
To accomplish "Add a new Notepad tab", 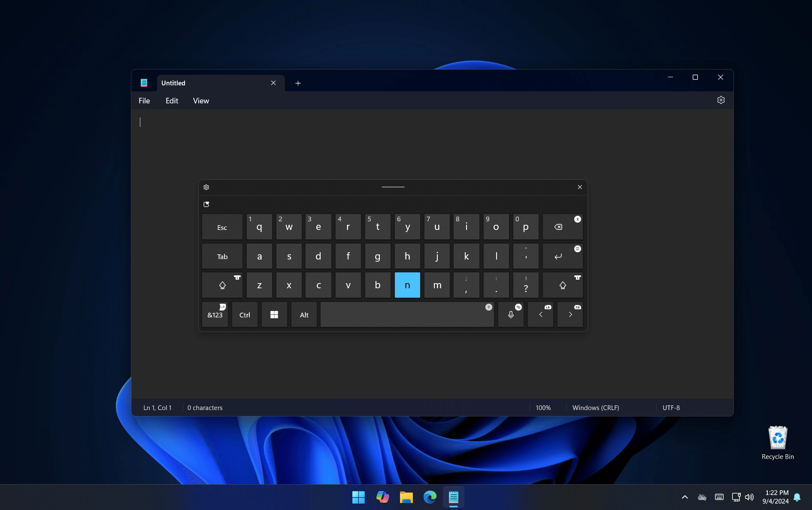I will (298, 83).
